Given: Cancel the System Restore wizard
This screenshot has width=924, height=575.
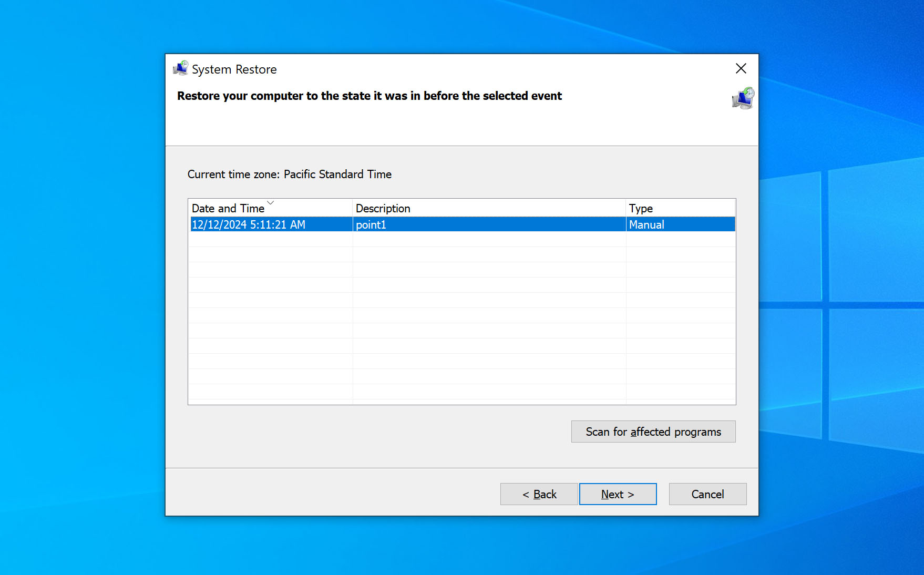Looking at the screenshot, I should (x=707, y=494).
